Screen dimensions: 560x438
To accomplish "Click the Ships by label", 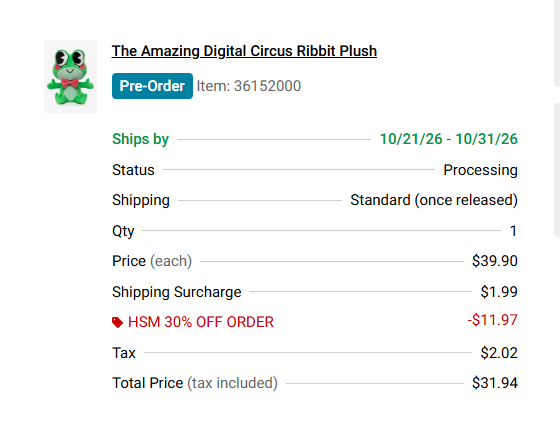I will (140, 139).
